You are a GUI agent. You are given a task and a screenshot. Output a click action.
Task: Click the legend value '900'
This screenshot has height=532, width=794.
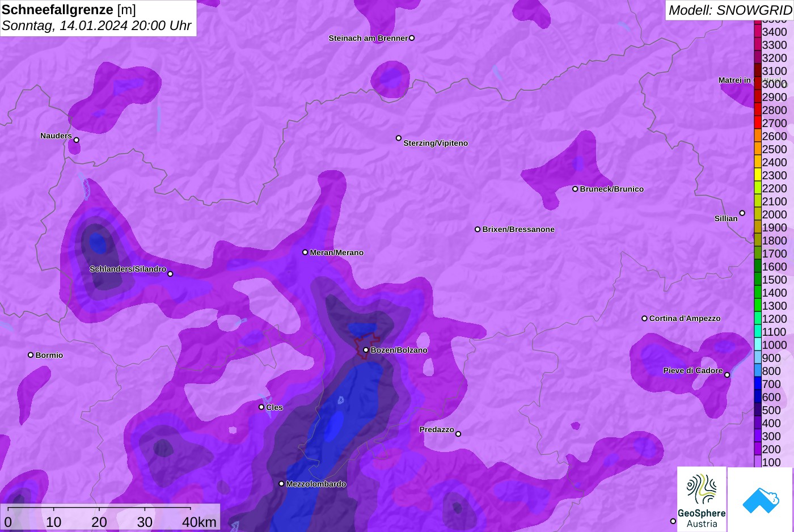[x=771, y=358]
